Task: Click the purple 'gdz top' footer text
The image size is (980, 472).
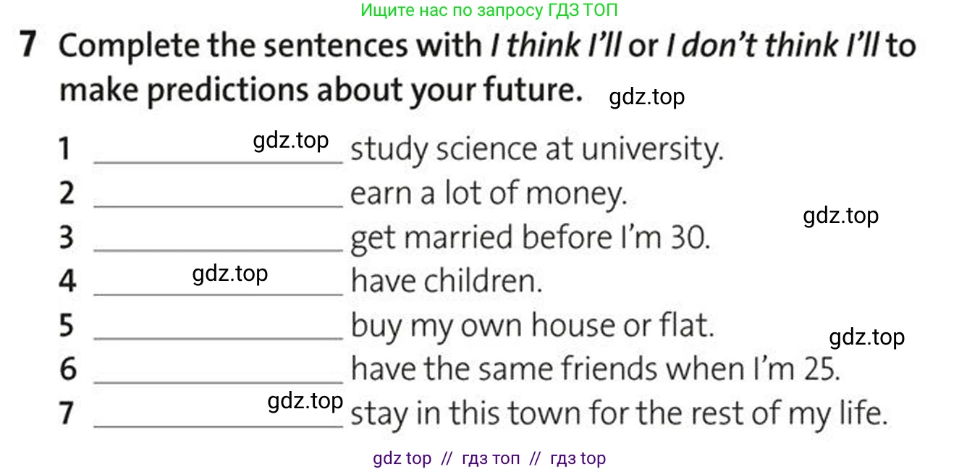Action: [x=402, y=458]
